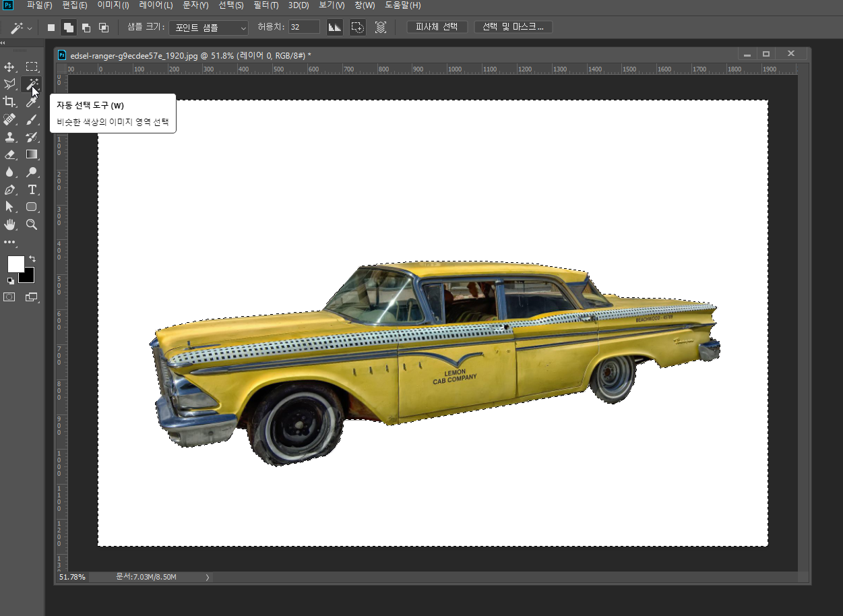
Task: Click the LEMON CAB COMPANY text on car
Action: tap(454, 376)
